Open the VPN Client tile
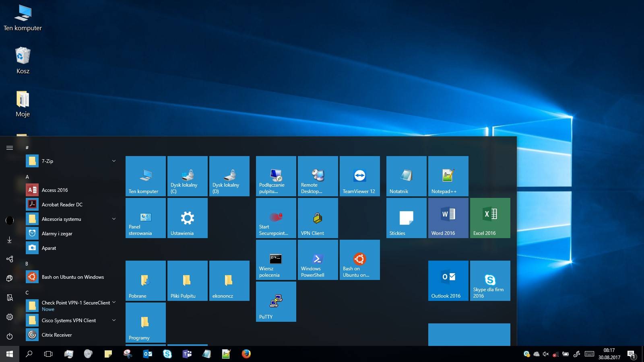This screenshot has height=362, width=644. pyautogui.click(x=318, y=218)
